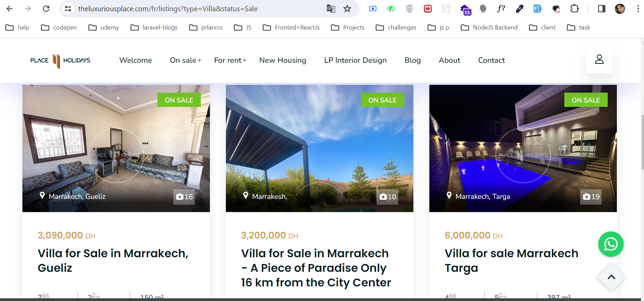Open the NodeJS Backend bookmarks folder
This screenshot has height=301, width=644.
[489, 27]
